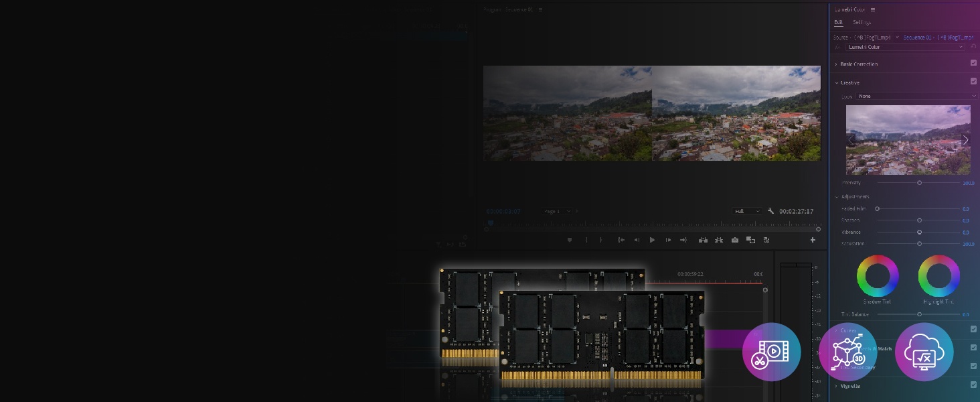Select the Source clip tab in Lumetri
The width and height of the screenshot is (980, 402).
864,38
